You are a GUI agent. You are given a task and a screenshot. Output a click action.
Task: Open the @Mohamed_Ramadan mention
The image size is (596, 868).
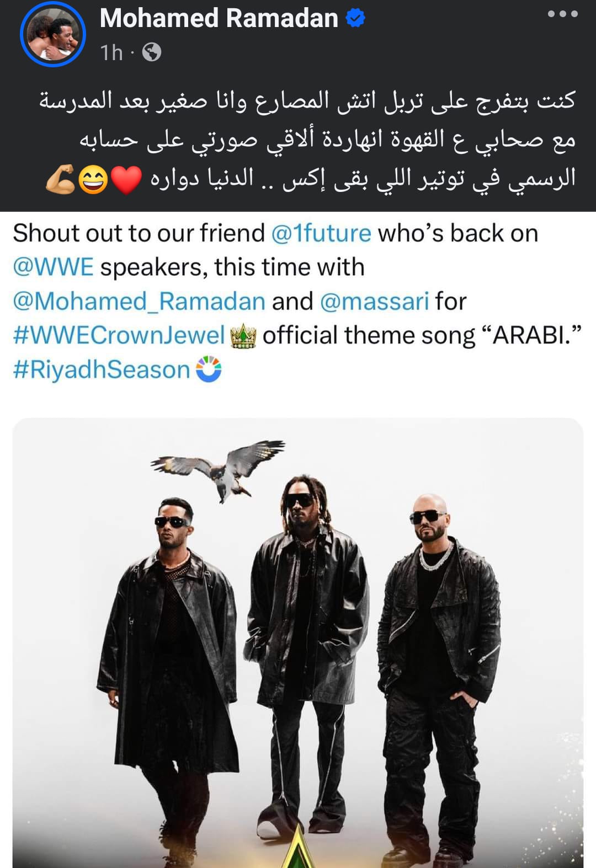139,302
